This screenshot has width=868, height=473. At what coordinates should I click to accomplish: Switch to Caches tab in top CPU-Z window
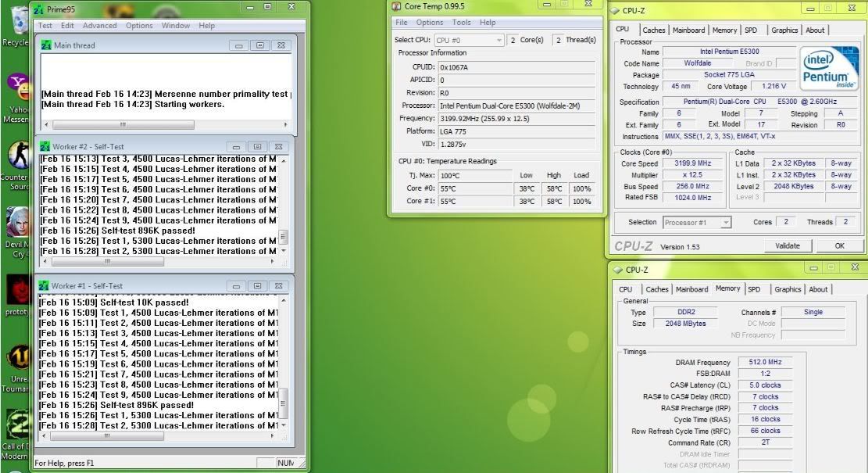[x=653, y=30]
